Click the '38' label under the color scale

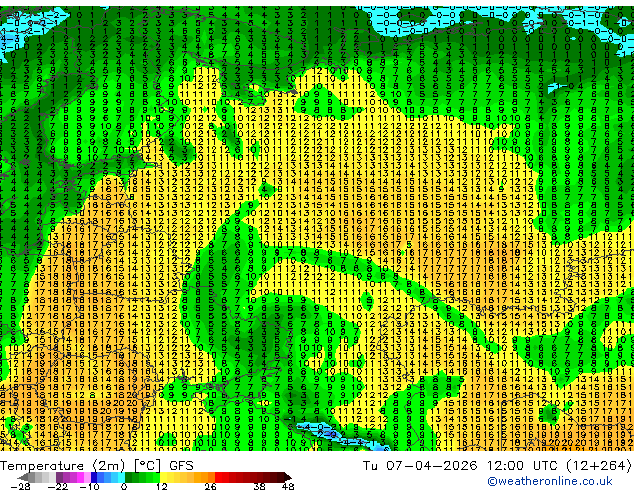tap(260, 486)
